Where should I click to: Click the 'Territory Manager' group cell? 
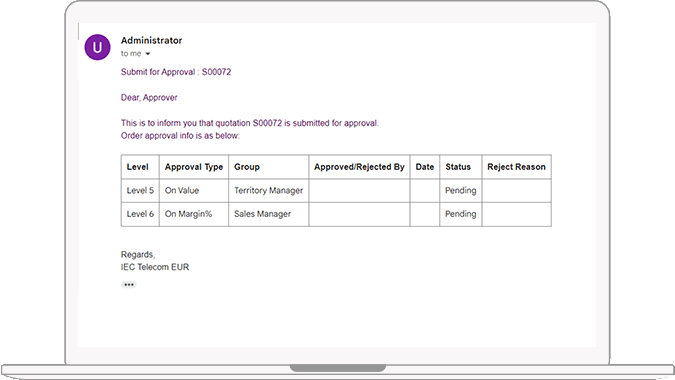[269, 190]
